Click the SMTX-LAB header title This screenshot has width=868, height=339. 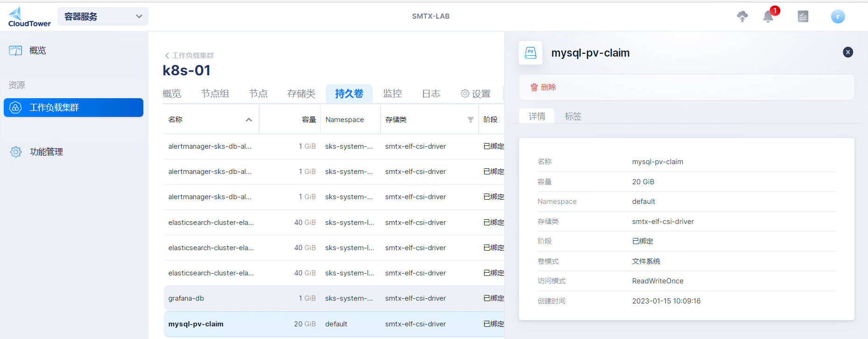tap(430, 16)
